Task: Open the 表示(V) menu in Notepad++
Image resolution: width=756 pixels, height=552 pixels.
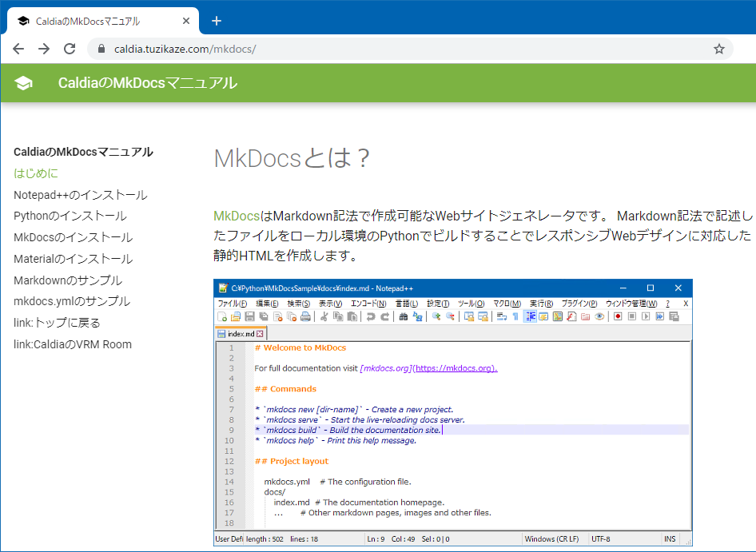Action: click(x=330, y=304)
